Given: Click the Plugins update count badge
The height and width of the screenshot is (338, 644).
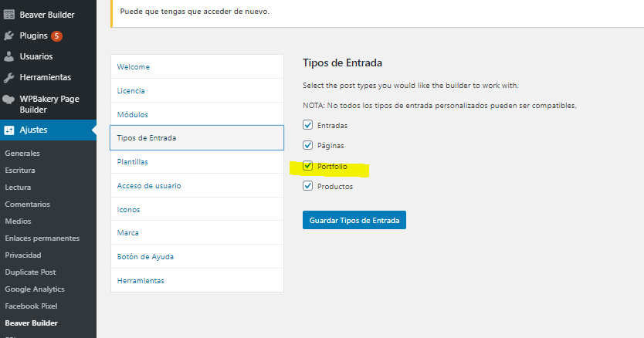Looking at the screenshot, I should 56,36.
